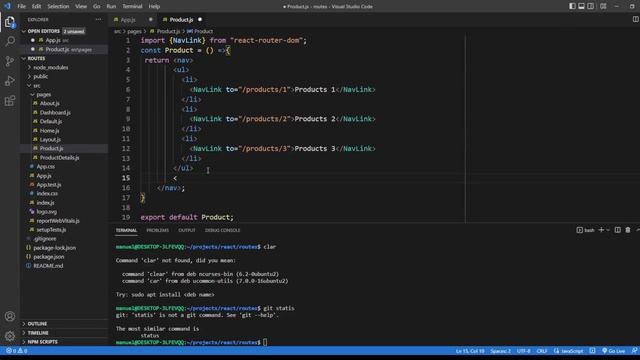The image size is (640, 360).
Task: Change indentation Spaces: 2
Action: [500, 351]
